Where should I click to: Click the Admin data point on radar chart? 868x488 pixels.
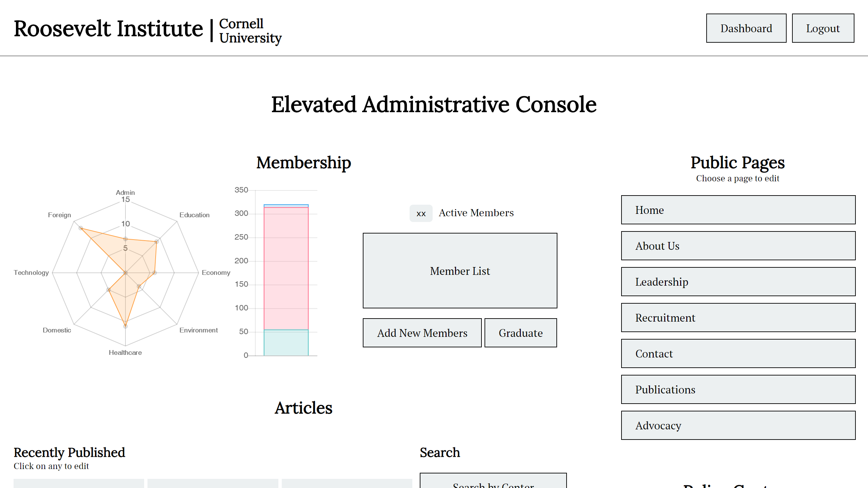pyautogui.click(x=125, y=239)
